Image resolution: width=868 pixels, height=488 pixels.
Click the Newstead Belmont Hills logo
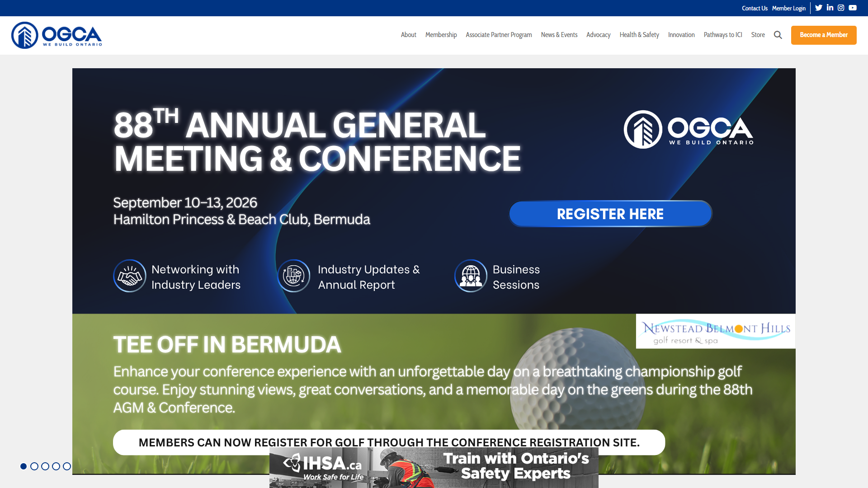716,331
